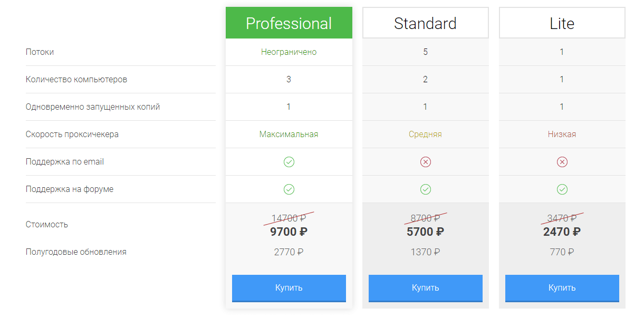Click Standard email support red cross icon

(x=426, y=162)
